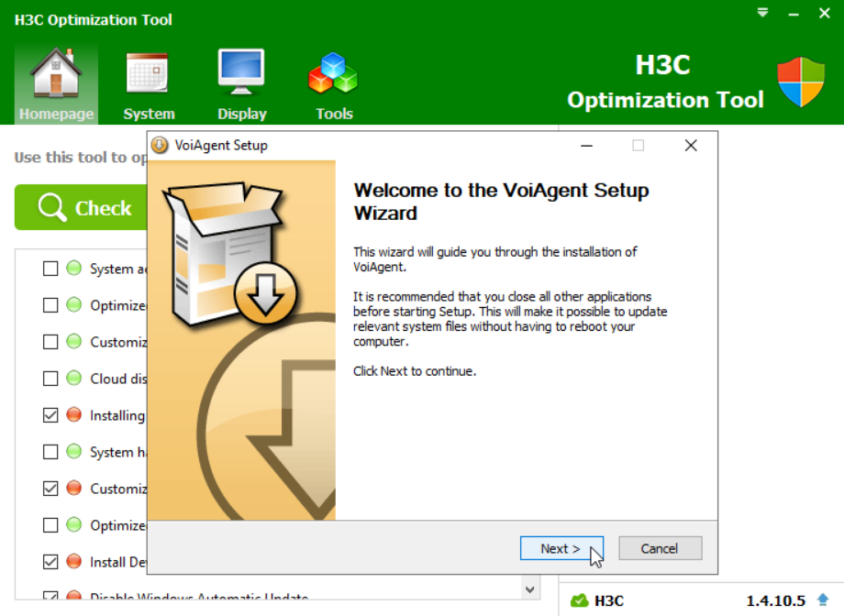
Task: Click the colored shield logo icon
Action: [x=801, y=82]
